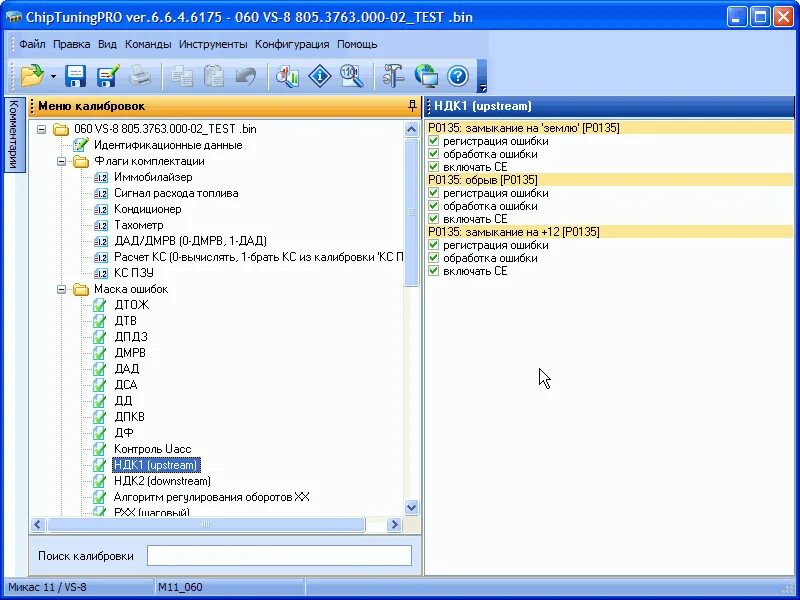Toggle регистрация ошибки under замыкание на 'землю'
This screenshot has width=800, height=600.
(x=433, y=141)
